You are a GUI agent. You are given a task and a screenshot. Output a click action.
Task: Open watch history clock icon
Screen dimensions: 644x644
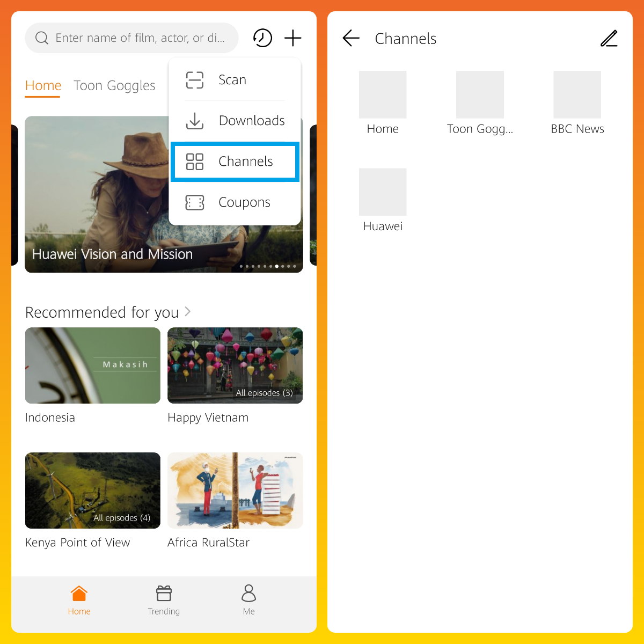click(262, 38)
